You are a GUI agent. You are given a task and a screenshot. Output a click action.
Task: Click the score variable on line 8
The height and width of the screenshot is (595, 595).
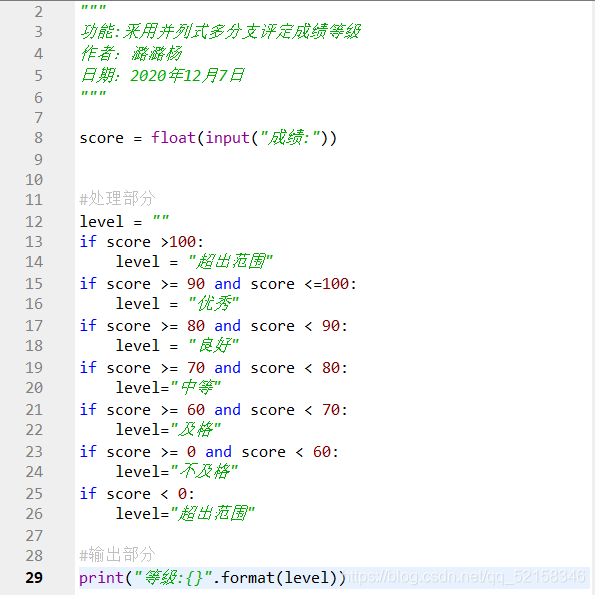[x=101, y=139]
